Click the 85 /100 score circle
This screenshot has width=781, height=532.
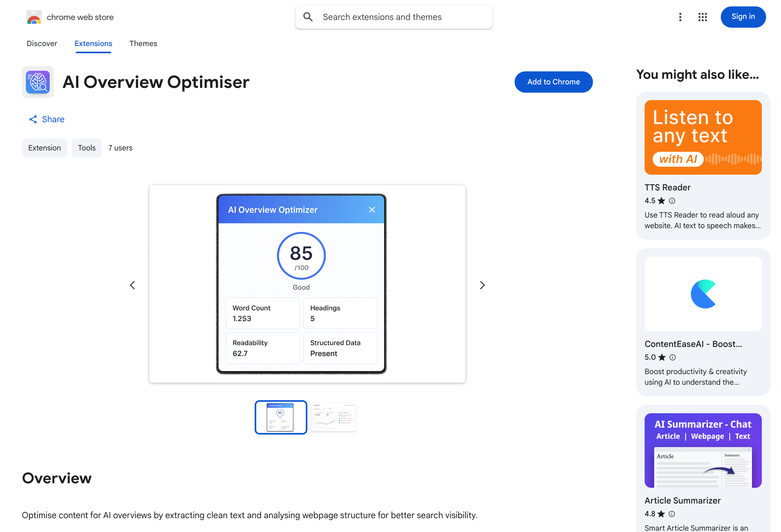[301, 256]
